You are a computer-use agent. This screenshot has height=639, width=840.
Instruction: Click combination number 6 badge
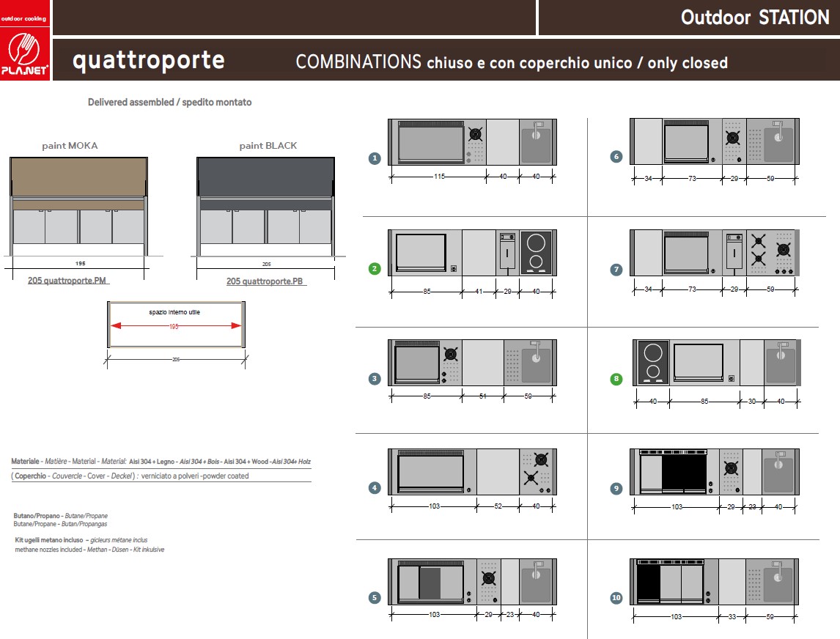point(616,156)
